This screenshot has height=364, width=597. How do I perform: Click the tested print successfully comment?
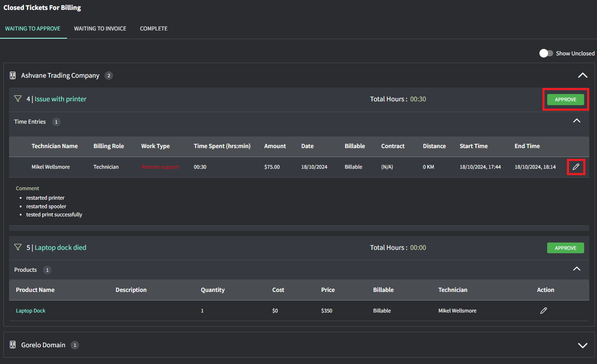(x=54, y=215)
